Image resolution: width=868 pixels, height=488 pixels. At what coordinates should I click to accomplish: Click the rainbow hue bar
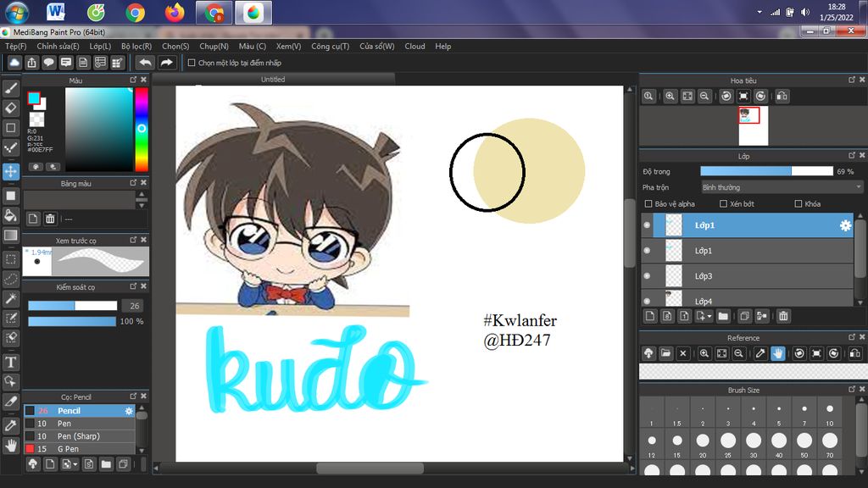coord(142,129)
